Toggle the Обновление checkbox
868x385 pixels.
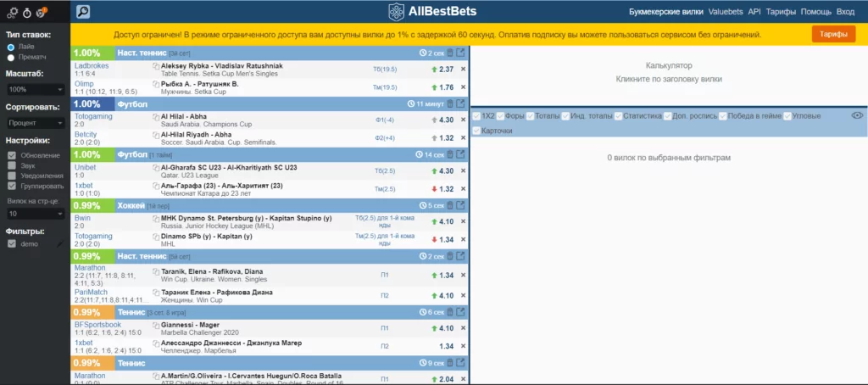coord(12,155)
